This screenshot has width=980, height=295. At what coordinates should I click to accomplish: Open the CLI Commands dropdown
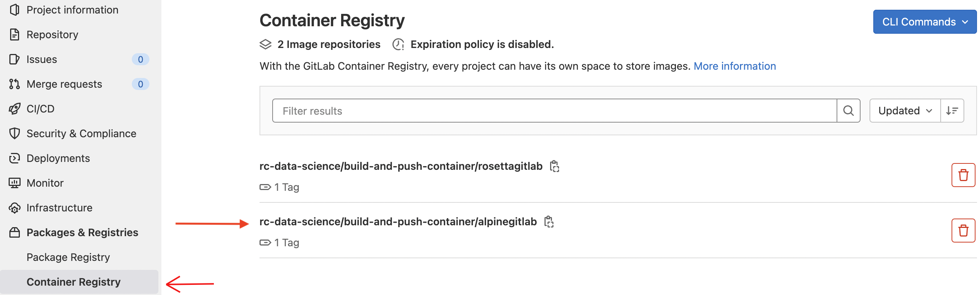pos(925,22)
